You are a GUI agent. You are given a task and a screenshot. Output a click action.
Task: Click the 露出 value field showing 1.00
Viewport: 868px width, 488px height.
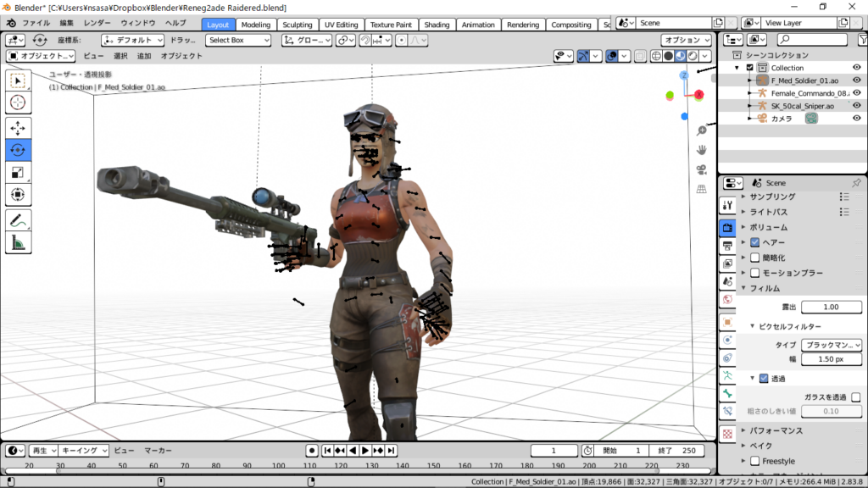tap(831, 307)
